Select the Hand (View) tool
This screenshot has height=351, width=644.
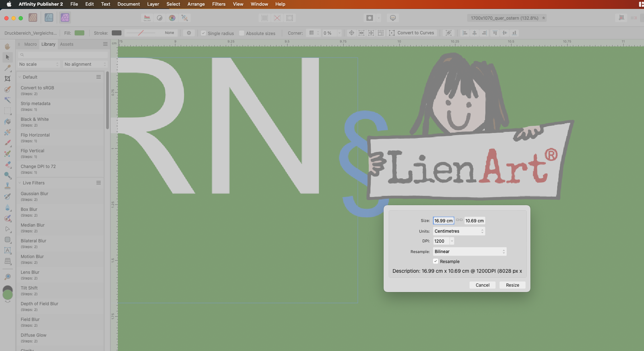(x=7, y=46)
